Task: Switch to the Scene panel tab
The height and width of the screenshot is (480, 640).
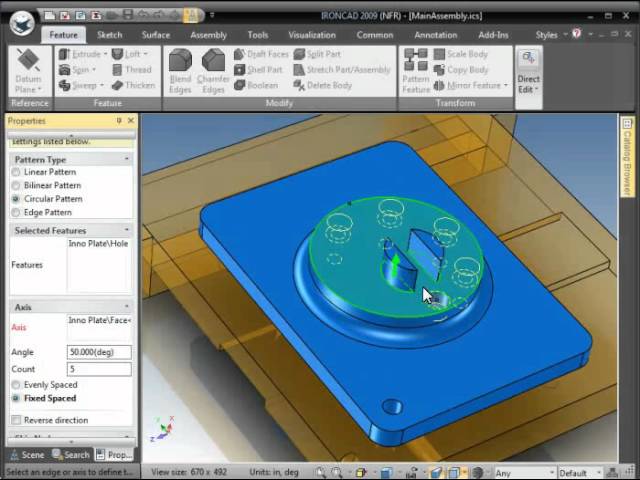Action: [x=27, y=454]
